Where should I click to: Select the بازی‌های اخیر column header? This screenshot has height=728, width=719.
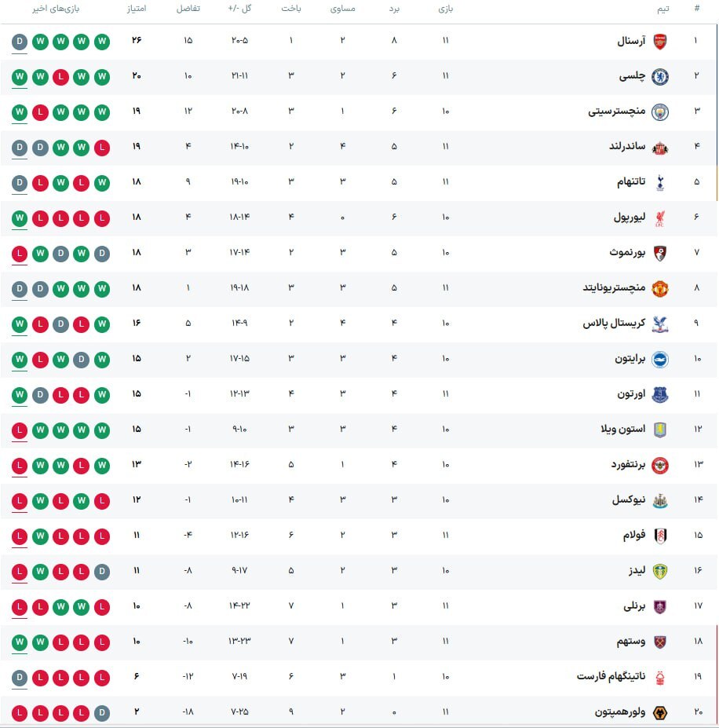point(61,9)
